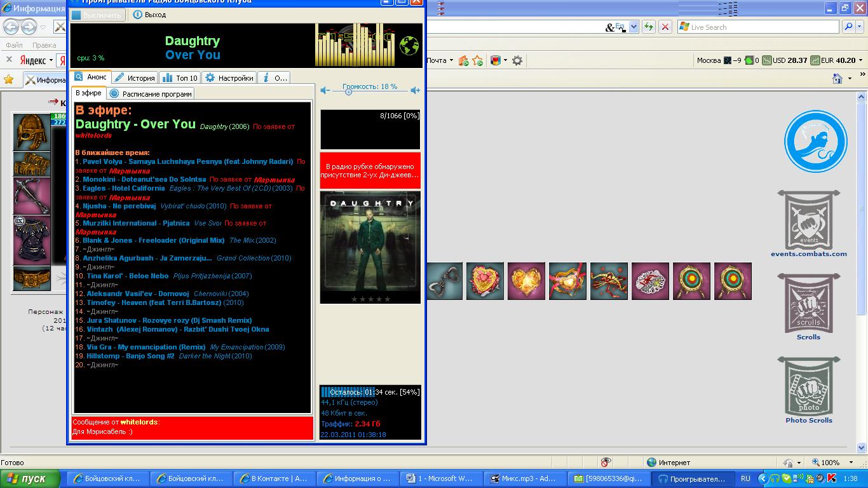Screen dimensions: 868x488
Task: Switch to the История tab
Action: [x=135, y=78]
